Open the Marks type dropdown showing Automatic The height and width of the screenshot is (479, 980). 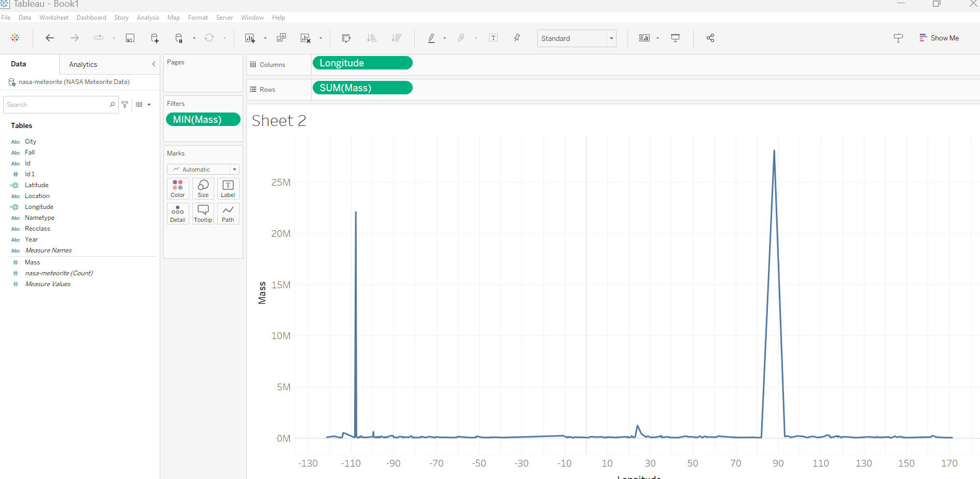234,169
